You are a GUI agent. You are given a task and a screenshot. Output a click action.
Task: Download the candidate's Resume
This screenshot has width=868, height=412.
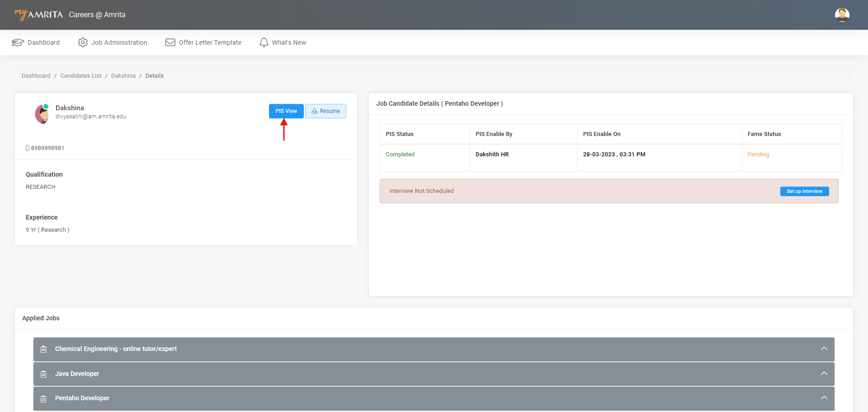[x=325, y=111]
